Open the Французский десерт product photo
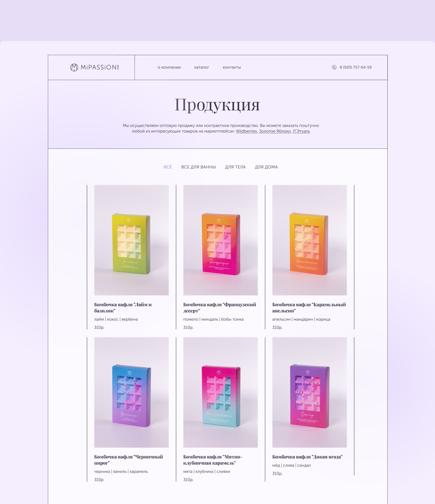The image size is (435, 504). coord(221,240)
